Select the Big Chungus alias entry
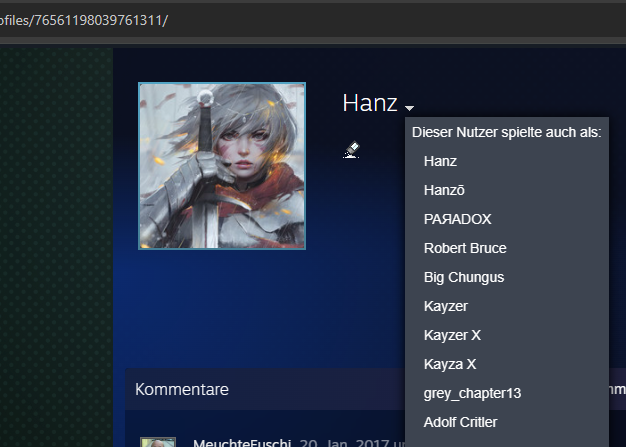626x447 pixels. [x=464, y=277]
